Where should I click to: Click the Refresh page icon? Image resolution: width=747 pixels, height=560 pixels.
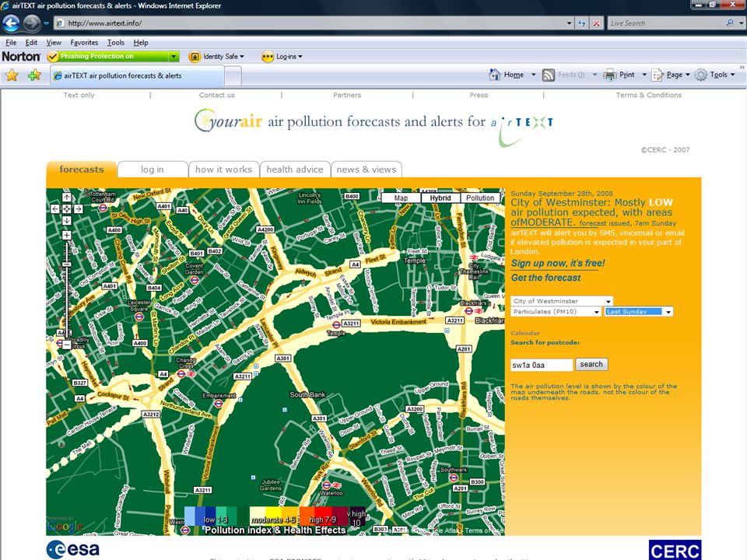[x=582, y=23]
